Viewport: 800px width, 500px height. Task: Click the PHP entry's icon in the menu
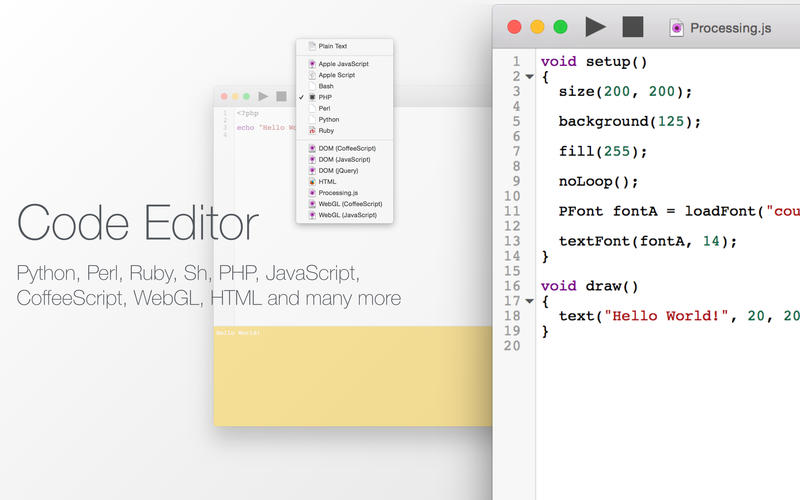click(x=312, y=97)
